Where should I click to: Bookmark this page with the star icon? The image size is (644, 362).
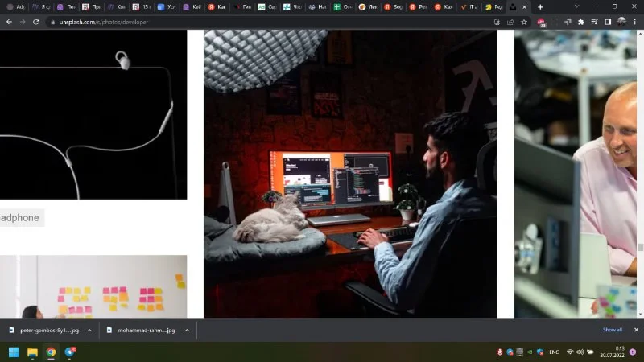524,22
